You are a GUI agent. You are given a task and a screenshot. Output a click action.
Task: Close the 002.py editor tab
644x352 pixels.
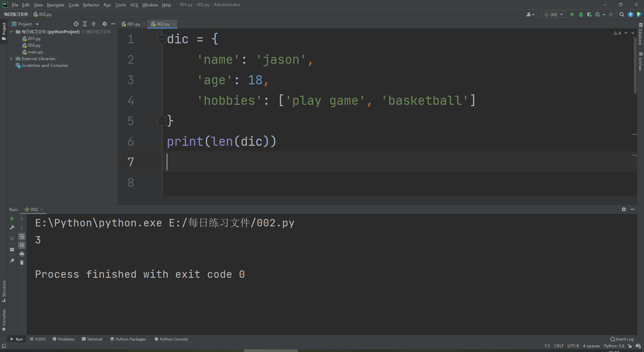[173, 24]
